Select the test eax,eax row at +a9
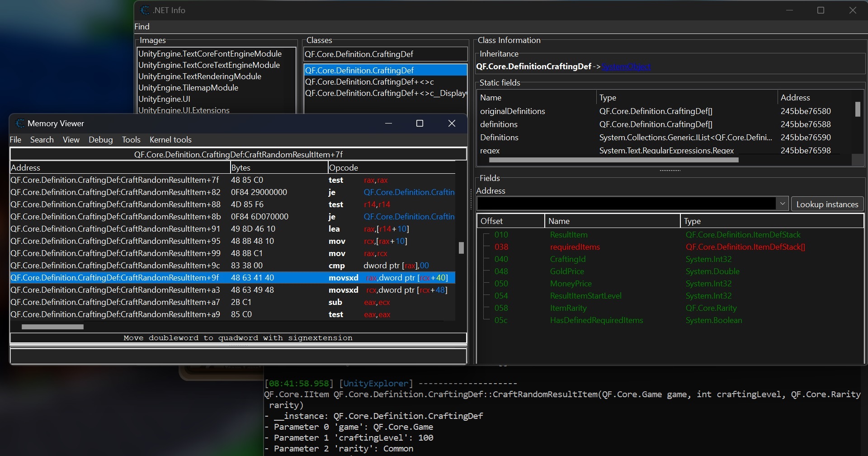Image resolution: width=868 pixels, height=456 pixels. click(232, 314)
